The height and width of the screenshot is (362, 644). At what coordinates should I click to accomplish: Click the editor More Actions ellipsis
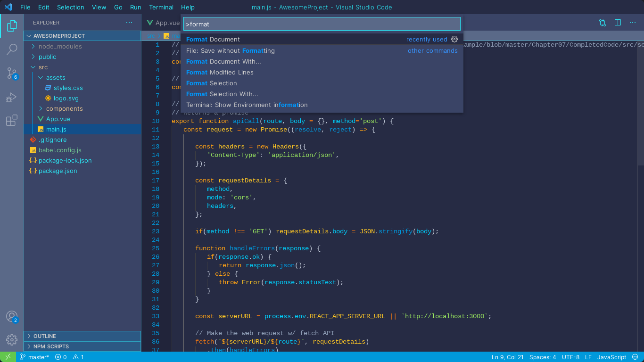point(633,23)
